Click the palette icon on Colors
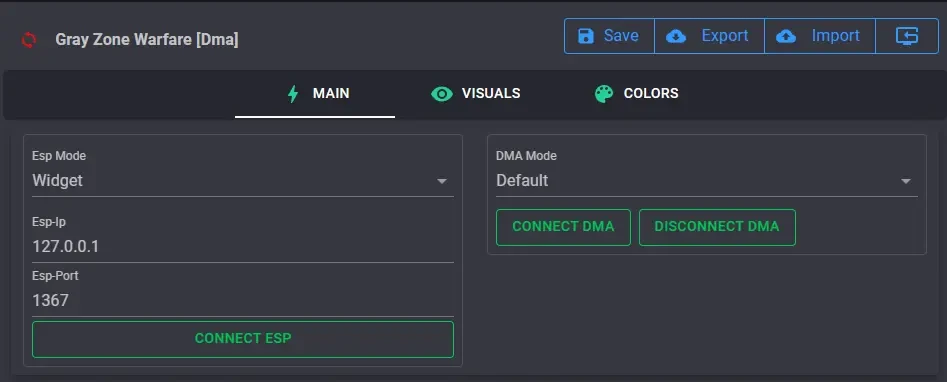The image size is (947, 382). 603,94
